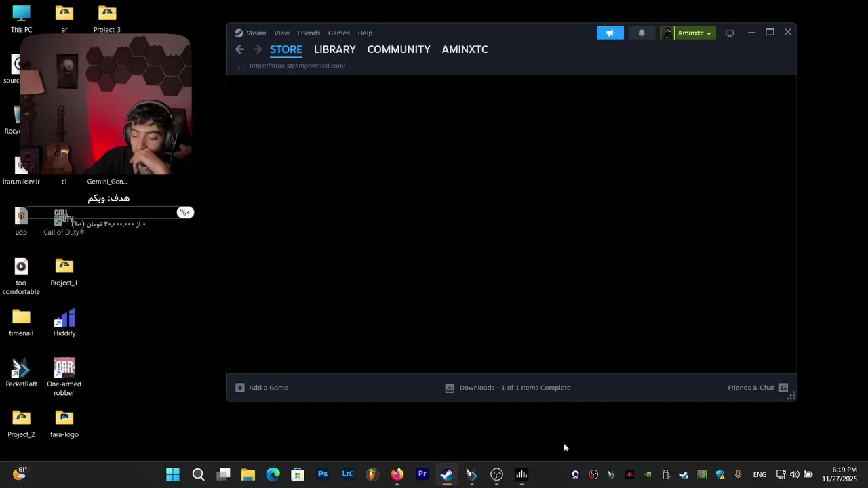Image resolution: width=868 pixels, height=488 pixels.
Task: Switch to the COMMUNITY tab
Action: 399,49
